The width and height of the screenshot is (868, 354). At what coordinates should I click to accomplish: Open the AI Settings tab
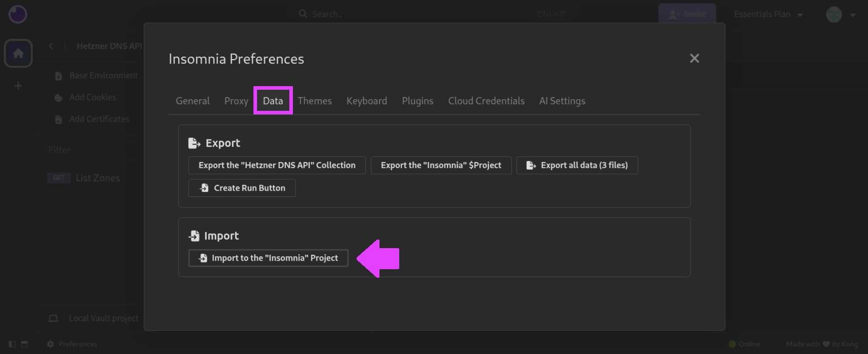[x=562, y=101]
